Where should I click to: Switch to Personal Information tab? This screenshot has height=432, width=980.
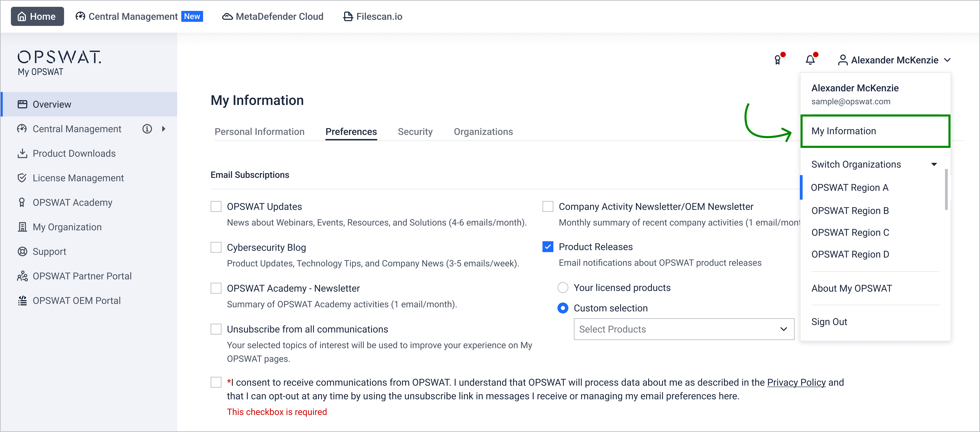pyautogui.click(x=259, y=132)
